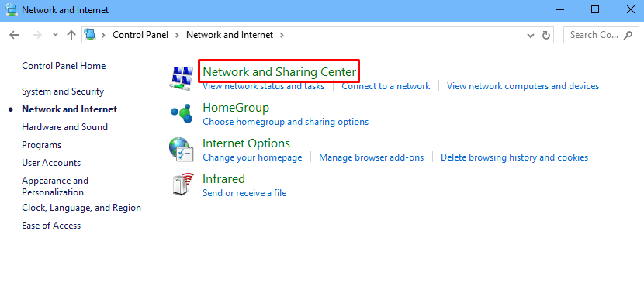Open the Internet Options heading link
Image resolution: width=644 pixels, height=290 pixels.
[x=247, y=143]
